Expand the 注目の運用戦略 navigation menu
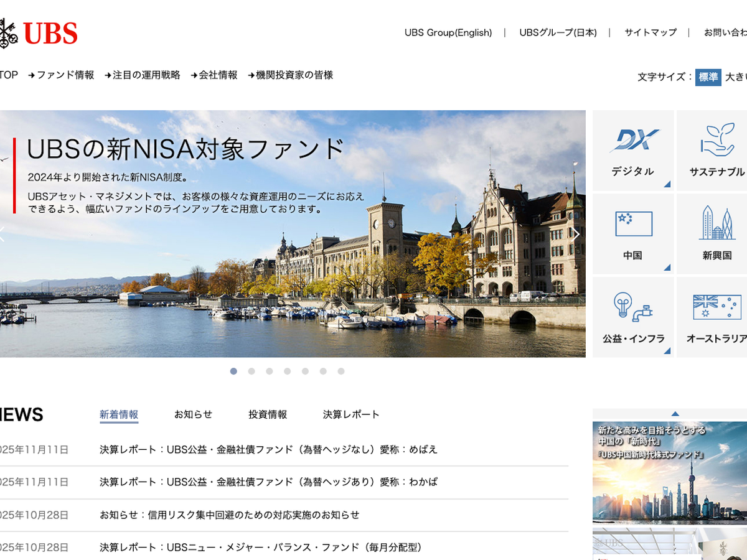 pyautogui.click(x=143, y=75)
